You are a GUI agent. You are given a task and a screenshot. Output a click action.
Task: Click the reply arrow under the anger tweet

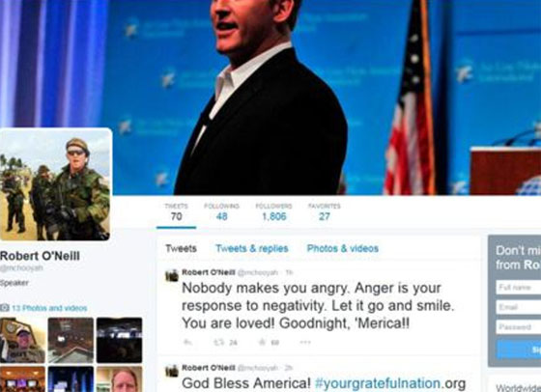click(x=187, y=343)
